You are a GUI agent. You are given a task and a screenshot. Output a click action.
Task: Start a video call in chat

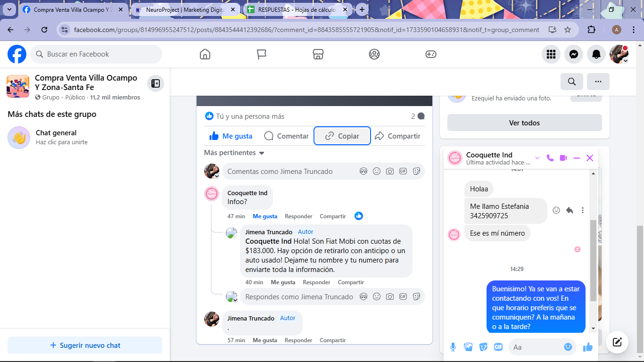click(x=563, y=158)
